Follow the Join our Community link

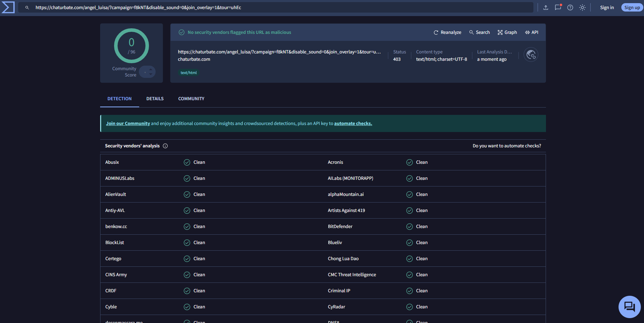pyautogui.click(x=128, y=123)
